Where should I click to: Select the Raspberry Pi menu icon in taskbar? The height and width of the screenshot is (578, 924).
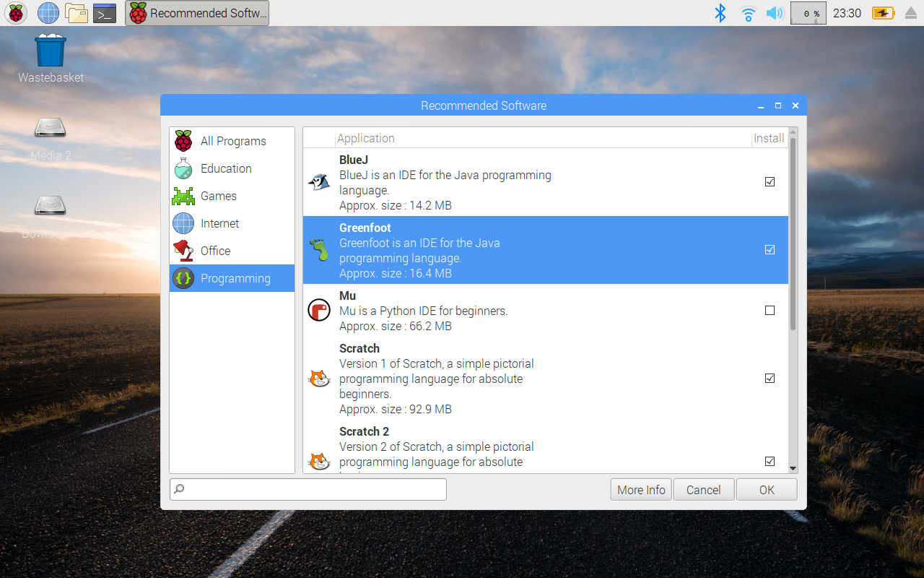[x=15, y=12]
